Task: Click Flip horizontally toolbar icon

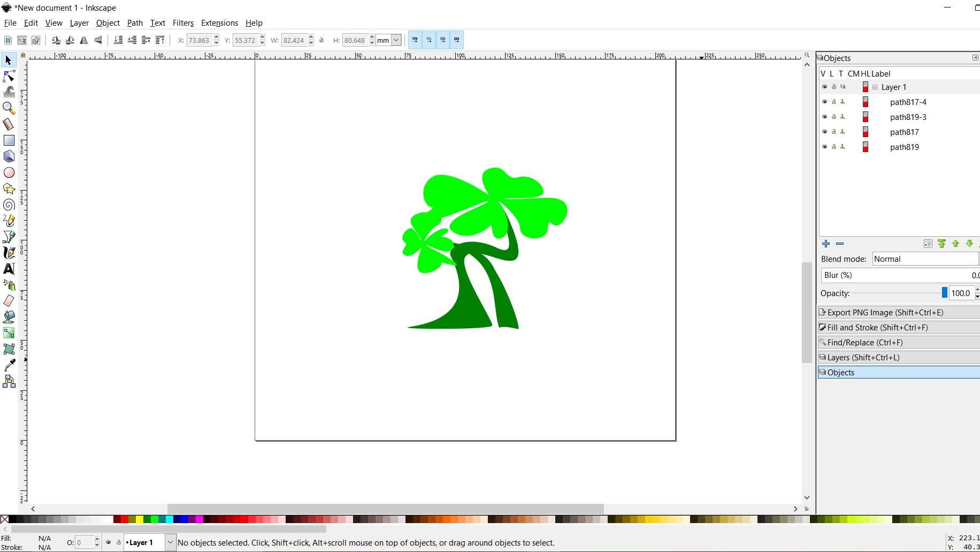Action: 84,40
